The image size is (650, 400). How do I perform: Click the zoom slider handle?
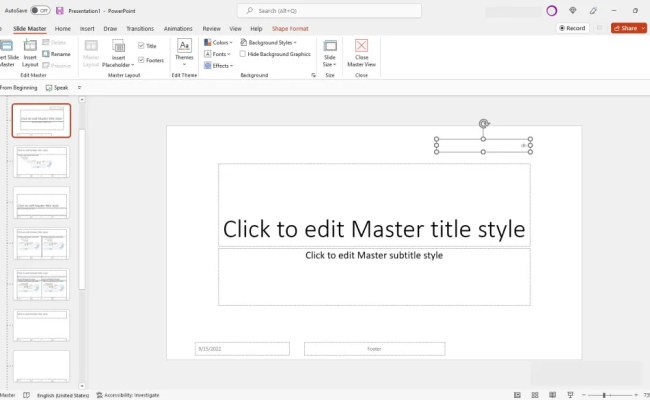coord(604,395)
